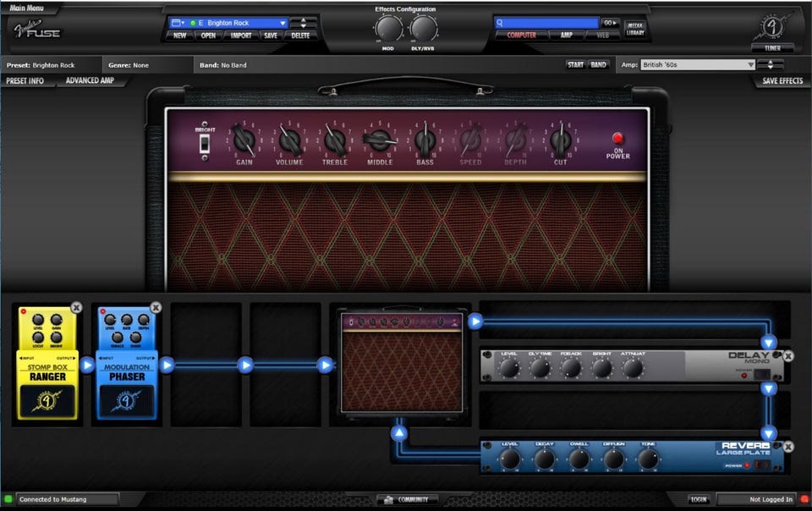This screenshot has height=511, width=812.
Task: Click the Reverb rack Decay knob
Action: [x=544, y=459]
